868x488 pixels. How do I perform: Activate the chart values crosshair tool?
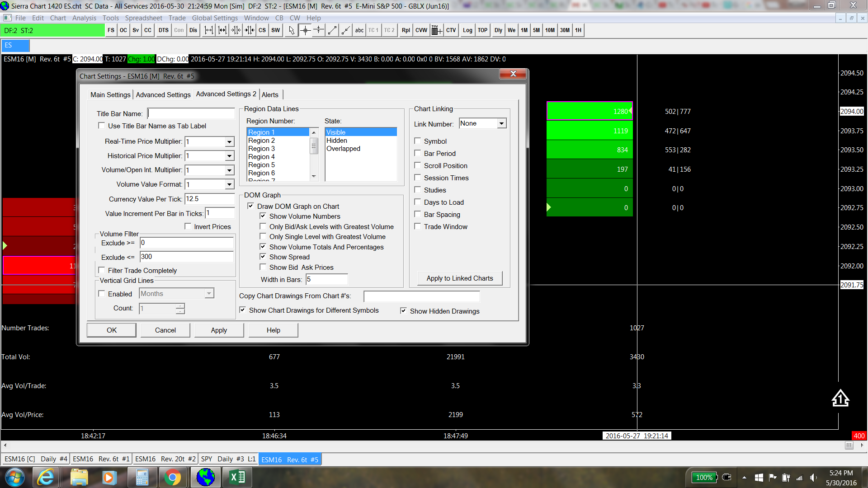(305, 30)
